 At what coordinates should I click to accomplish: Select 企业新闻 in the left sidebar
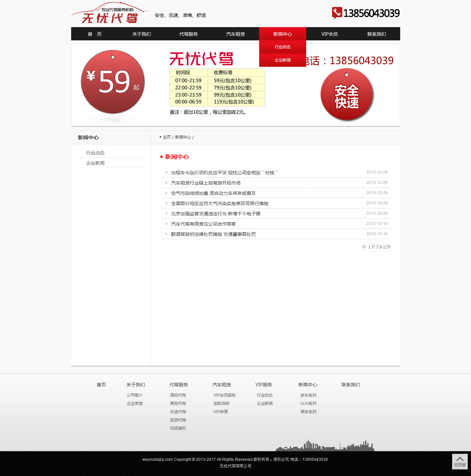click(95, 163)
